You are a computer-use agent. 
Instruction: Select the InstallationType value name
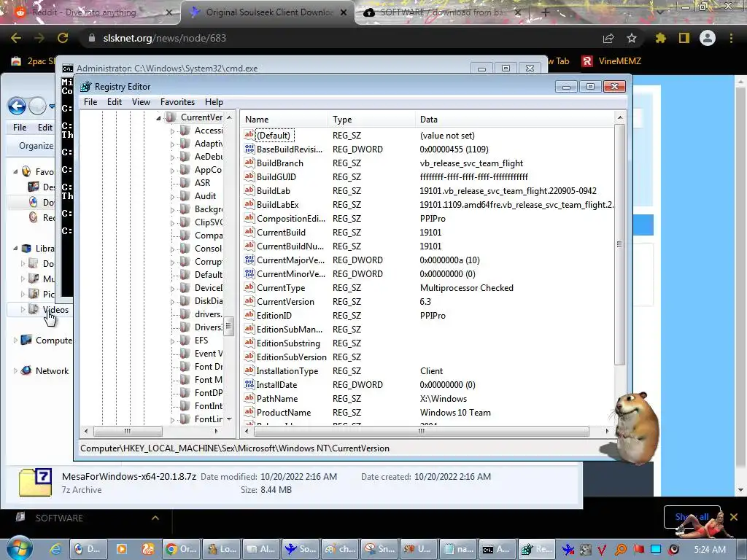click(287, 371)
